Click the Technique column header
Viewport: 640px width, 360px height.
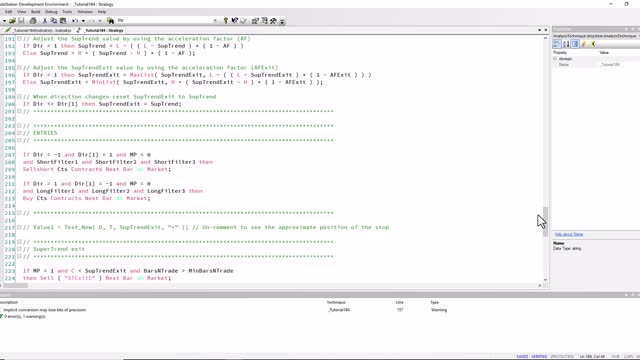click(336, 302)
